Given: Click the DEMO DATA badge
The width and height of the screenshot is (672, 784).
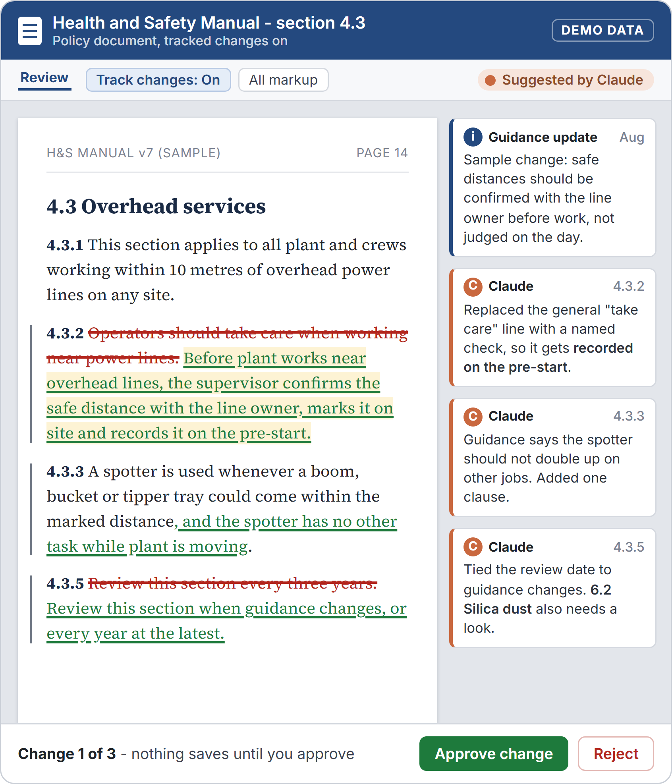Looking at the screenshot, I should pyautogui.click(x=602, y=30).
